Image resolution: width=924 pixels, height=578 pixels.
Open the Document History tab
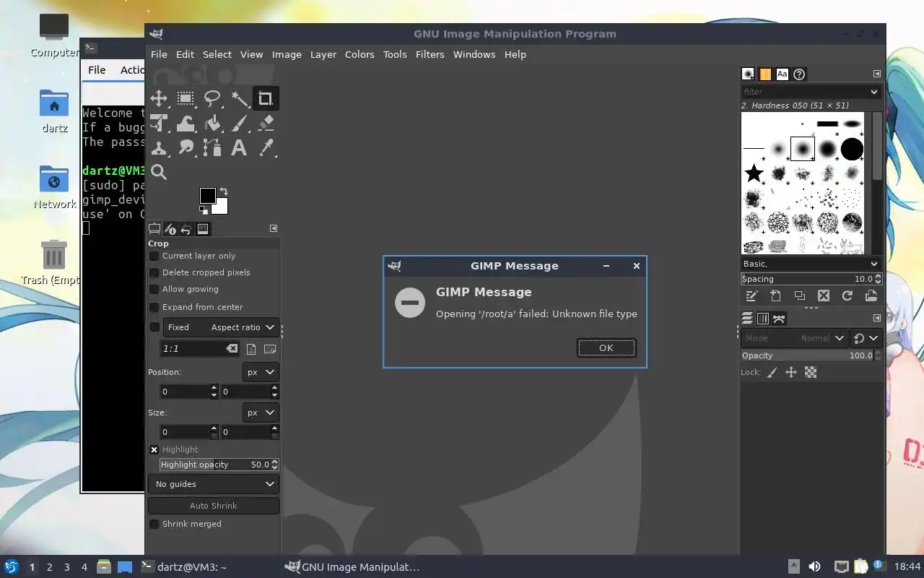pyautogui.click(x=799, y=74)
